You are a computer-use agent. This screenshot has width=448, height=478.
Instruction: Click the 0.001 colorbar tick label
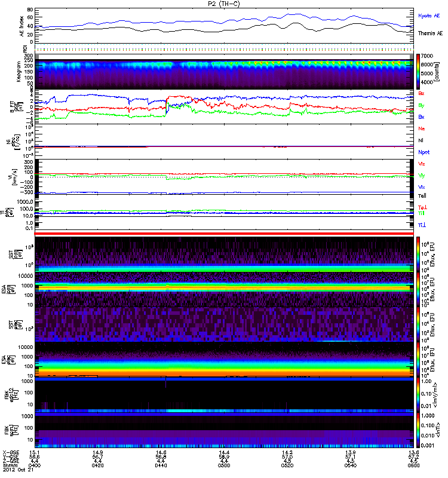[x=427, y=445]
